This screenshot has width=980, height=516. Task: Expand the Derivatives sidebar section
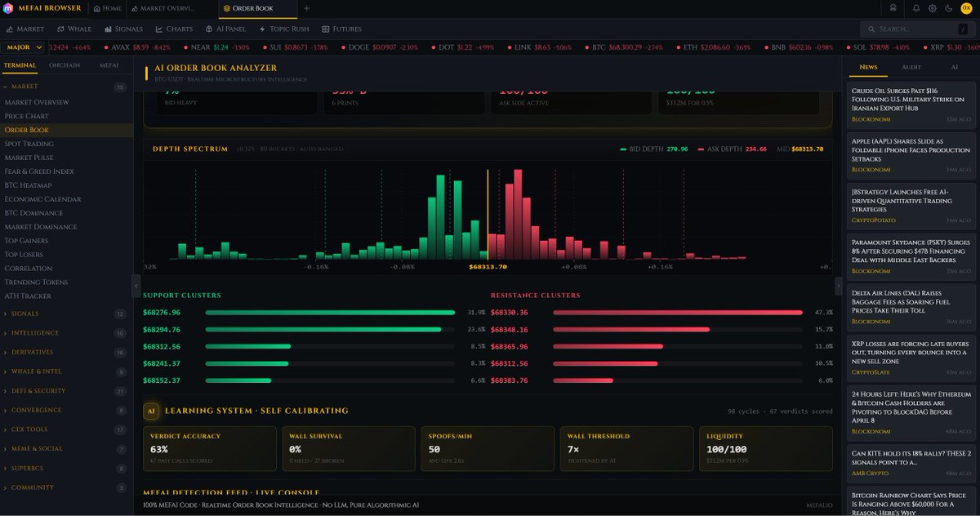66,353
